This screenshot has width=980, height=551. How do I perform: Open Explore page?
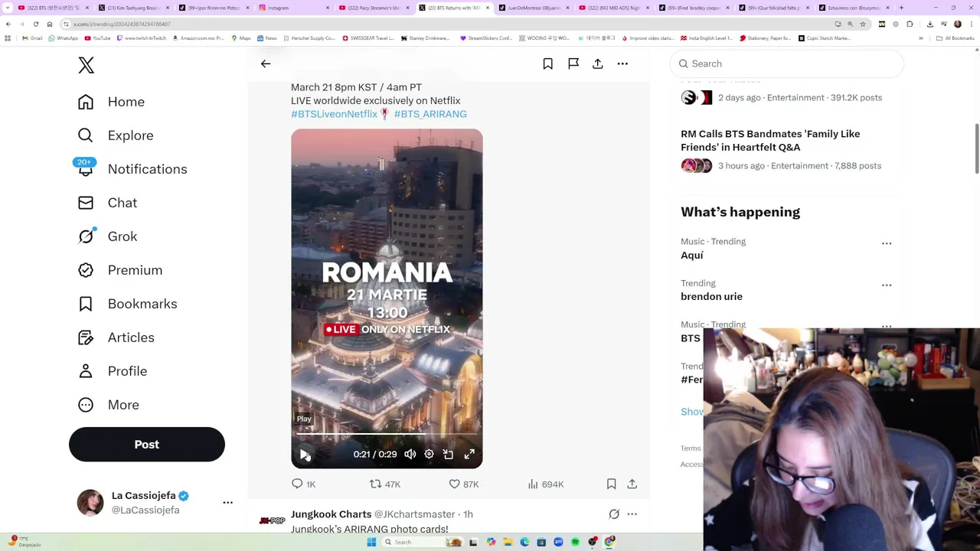(x=116, y=135)
